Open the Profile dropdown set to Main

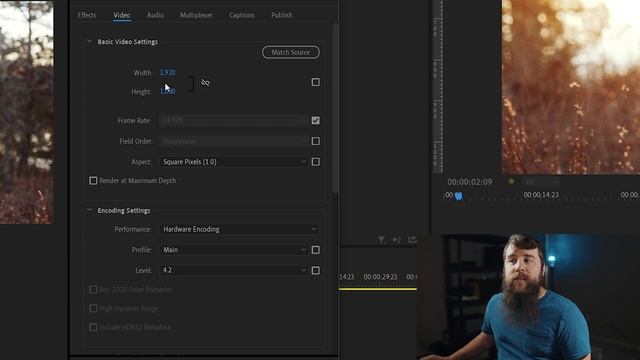pos(234,250)
